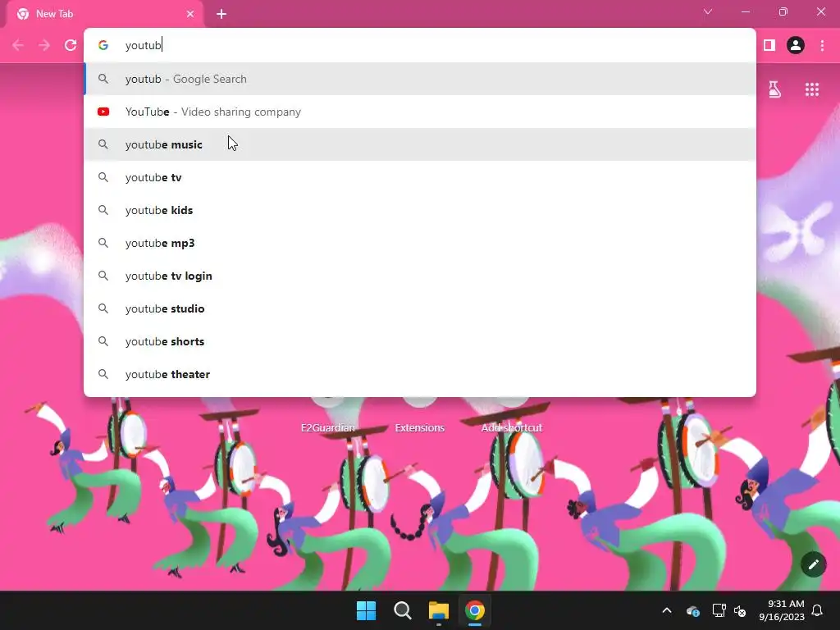Minimize the Chrome window
The width and height of the screenshot is (840, 630).
[745, 11]
